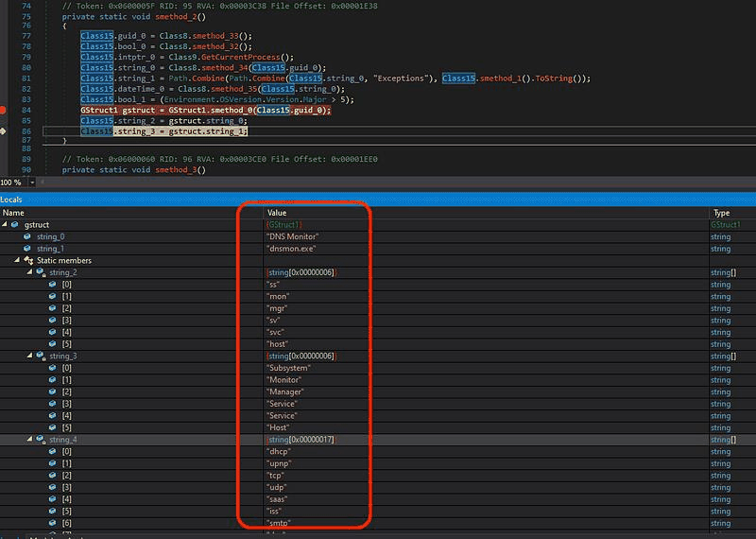Select the "smtp" value in row [6]
Viewport: 756px width, 539px height.
278,523
